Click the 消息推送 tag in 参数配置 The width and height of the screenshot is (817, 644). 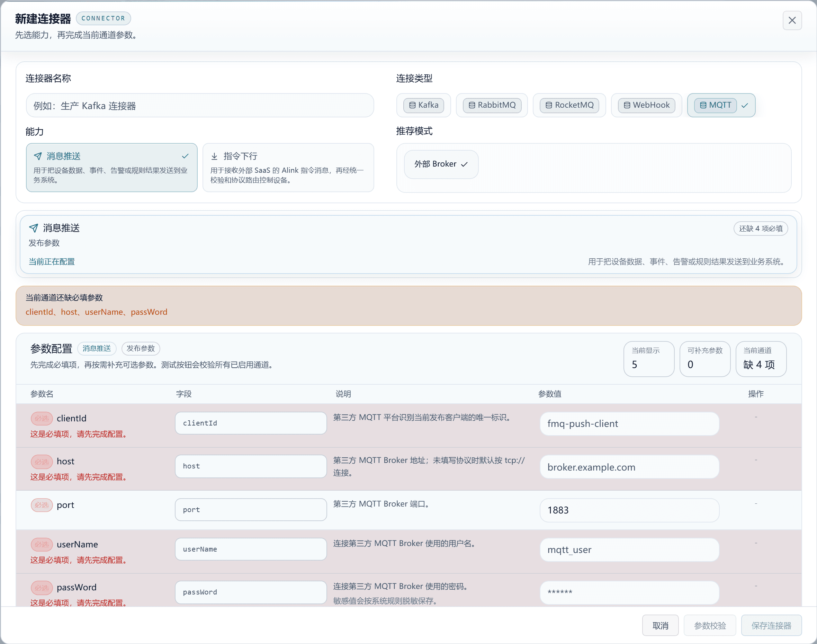[x=97, y=348]
